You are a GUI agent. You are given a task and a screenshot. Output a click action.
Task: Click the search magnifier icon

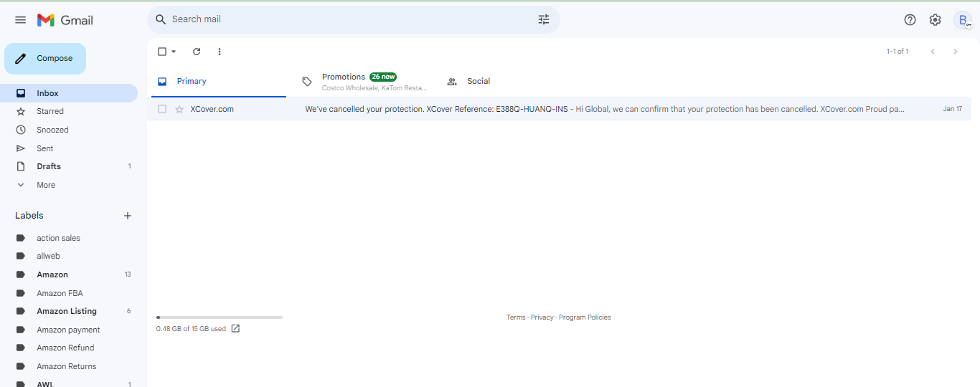tap(161, 19)
